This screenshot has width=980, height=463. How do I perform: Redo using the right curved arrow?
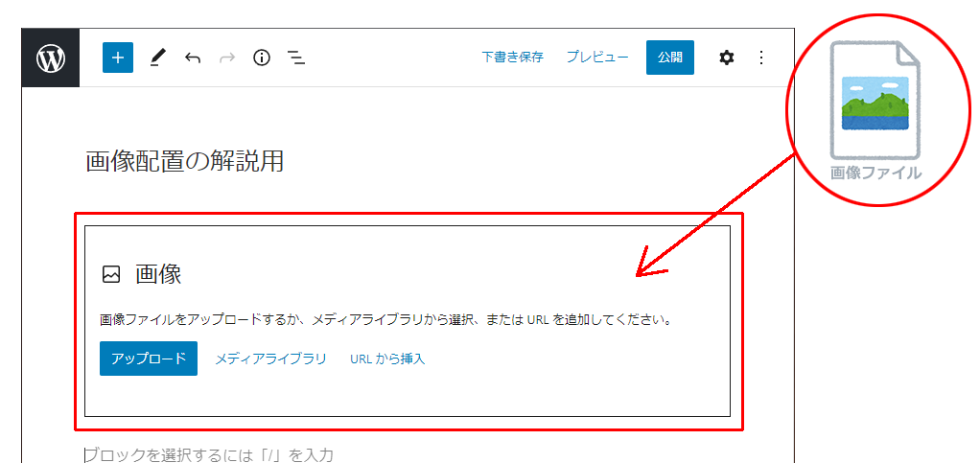pos(227,58)
